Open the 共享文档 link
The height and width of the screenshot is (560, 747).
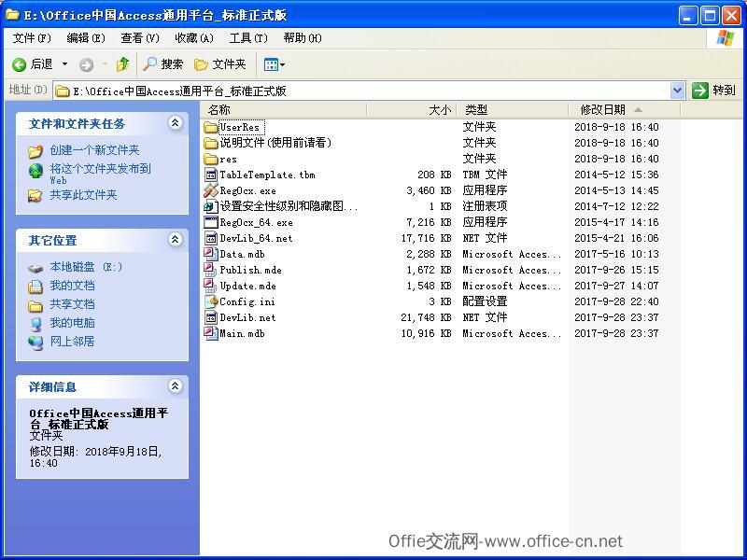point(73,304)
